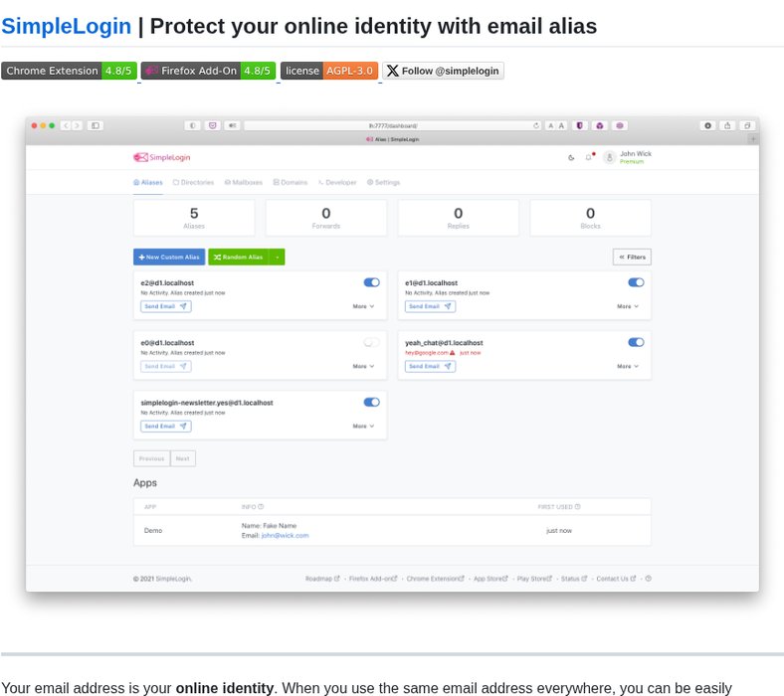Screen dimensions: 784x696
Task: Click the shield extension icon in toolbar
Action: coord(579,126)
